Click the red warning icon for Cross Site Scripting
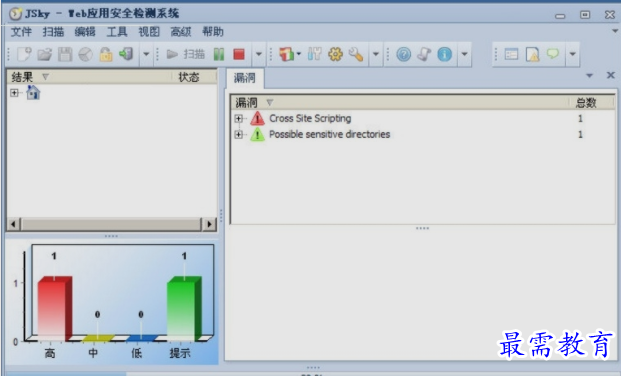Viewport: 621px width, 376px height. (x=257, y=118)
